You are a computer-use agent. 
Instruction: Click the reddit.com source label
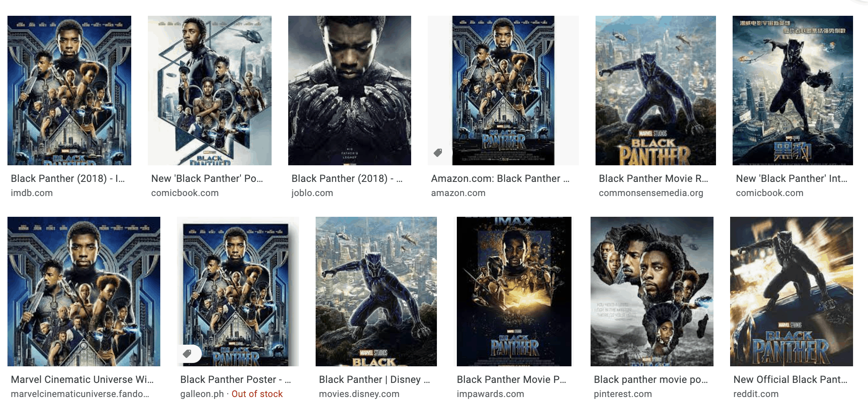(756, 394)
